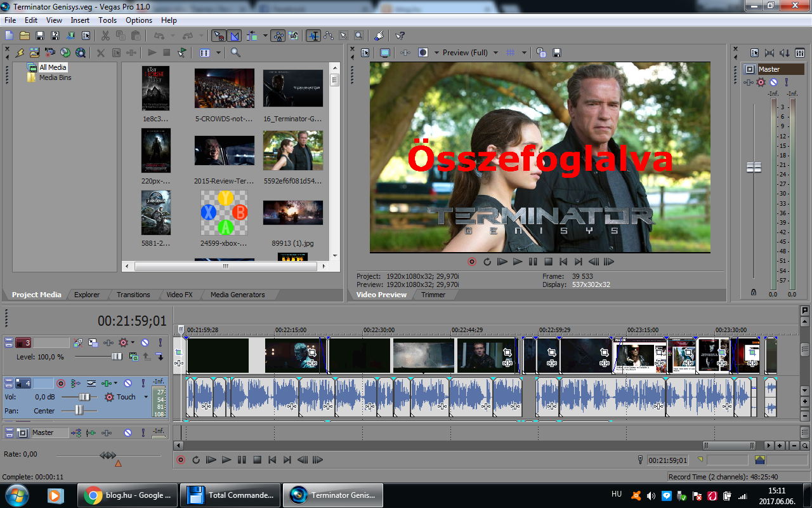This screenshot has height=508, width=812.
Task: Undo the last action with arrow icon
Action: point(159,36)
